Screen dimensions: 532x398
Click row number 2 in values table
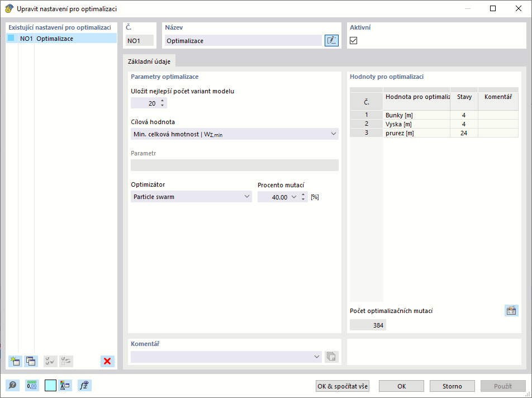tap(367, 124)
